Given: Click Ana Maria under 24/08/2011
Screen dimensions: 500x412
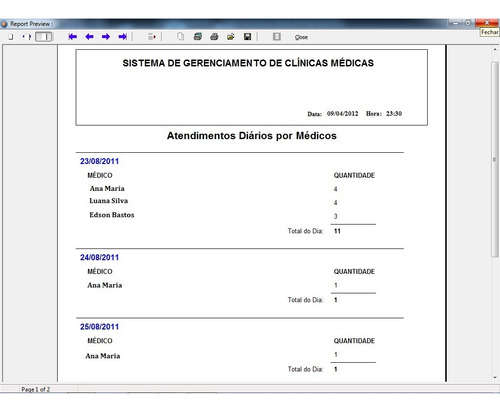Looking at the screenshot, I should click(x=105, y=285).
